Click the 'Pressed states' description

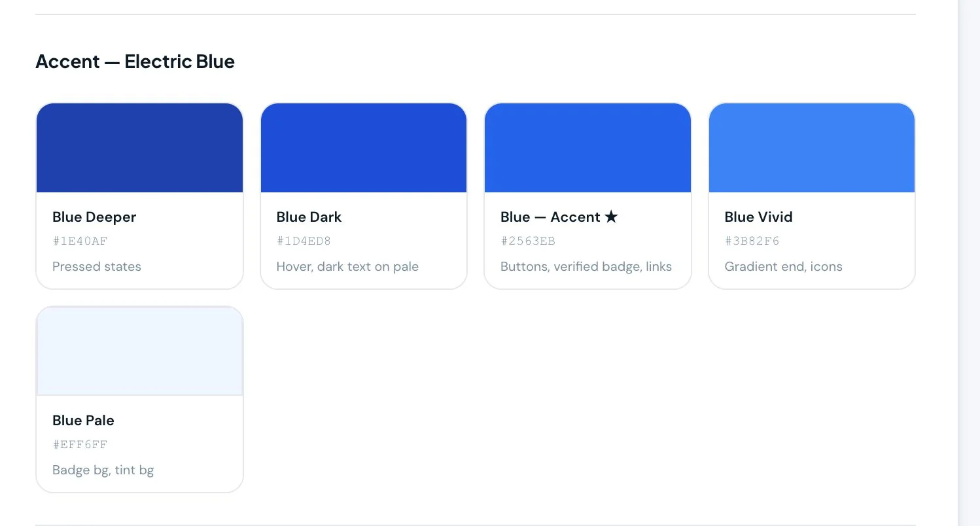point(97,267)
